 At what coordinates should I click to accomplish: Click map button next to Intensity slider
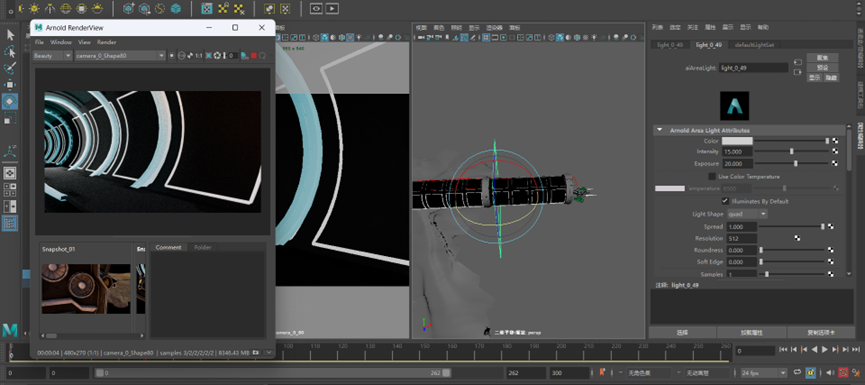pos(835,151)
